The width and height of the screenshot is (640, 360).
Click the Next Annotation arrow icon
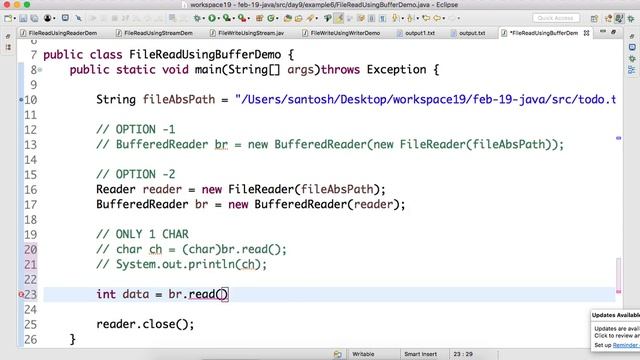(395, 18)
